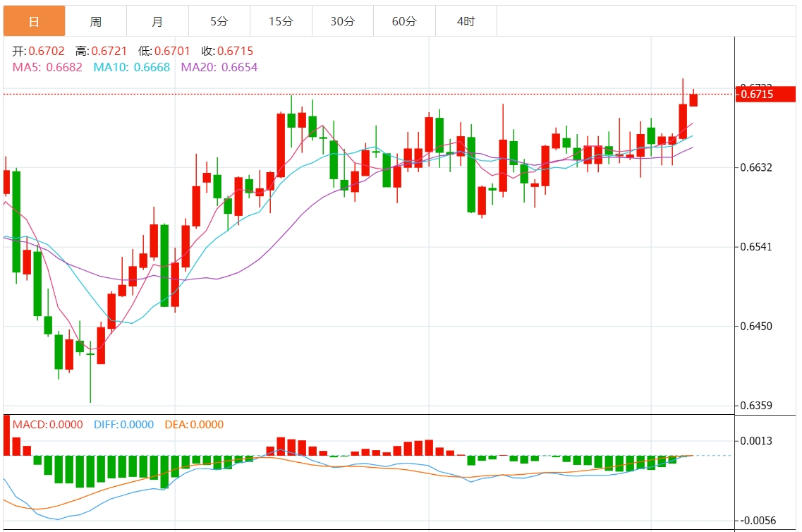Click the 0.0013 MACD axis label
This screenshot has height=532, width=802.
pos(757,442)
